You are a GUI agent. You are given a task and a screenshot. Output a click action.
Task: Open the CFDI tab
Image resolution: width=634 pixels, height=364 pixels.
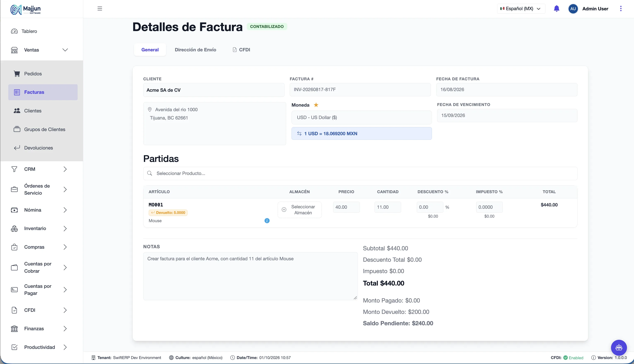pyautogui.click(x=241, y=49)
